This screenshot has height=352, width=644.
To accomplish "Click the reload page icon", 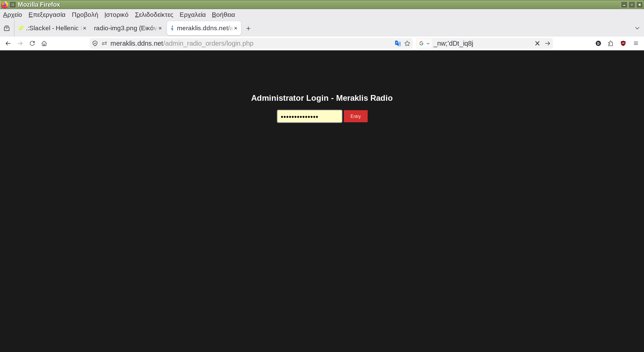I will [x=32, y=43].
